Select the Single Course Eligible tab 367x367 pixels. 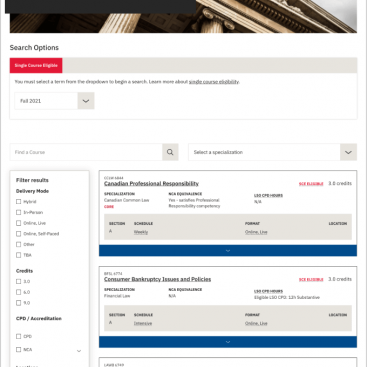[x=36, y=65]
